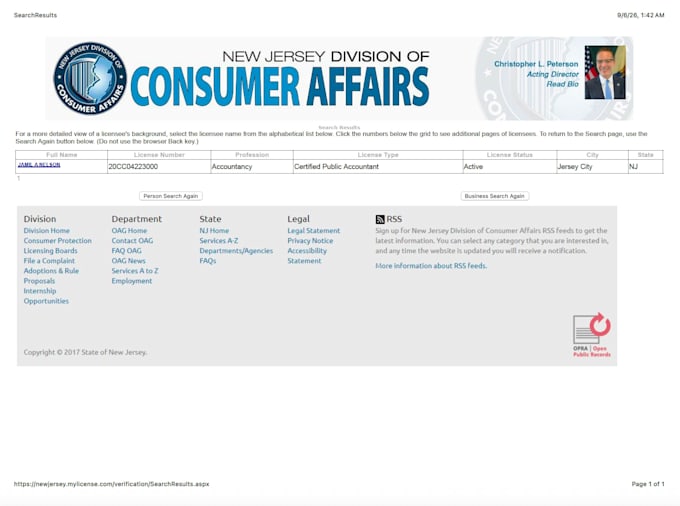The image size is (680, 506).
Task: Click Business Search Again button
Action: click(495, 196)
